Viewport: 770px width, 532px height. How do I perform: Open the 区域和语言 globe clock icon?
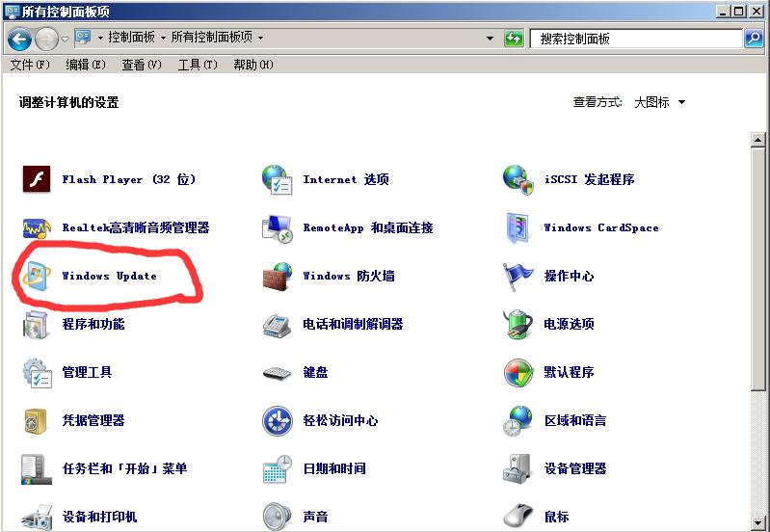pos(518,421)
